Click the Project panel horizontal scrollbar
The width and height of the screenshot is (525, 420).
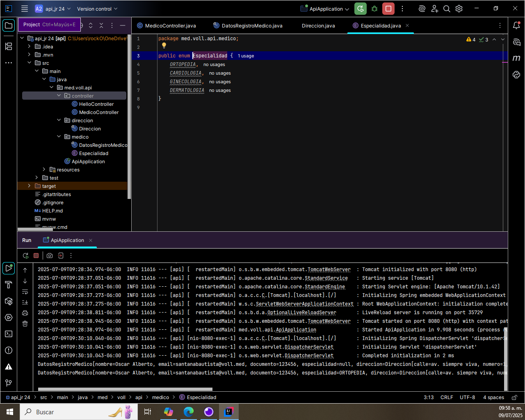tap(35, 229)
